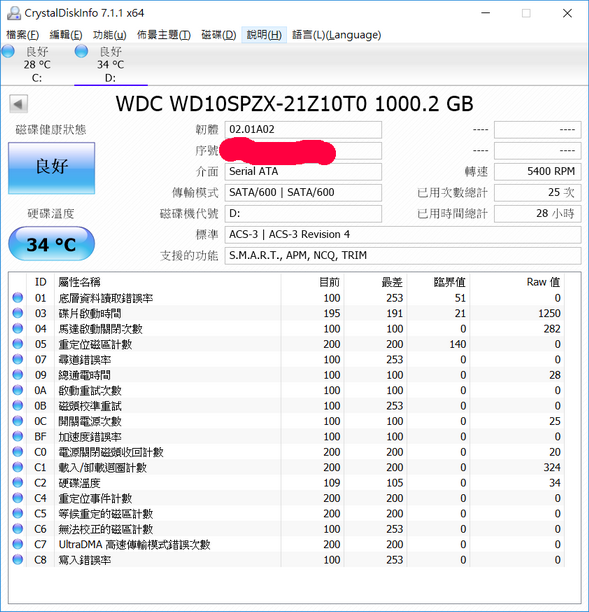Click the status dot for attribute 05
This screenshot has height=612, width=589.
pyautogui.click(x=18, y=344)
